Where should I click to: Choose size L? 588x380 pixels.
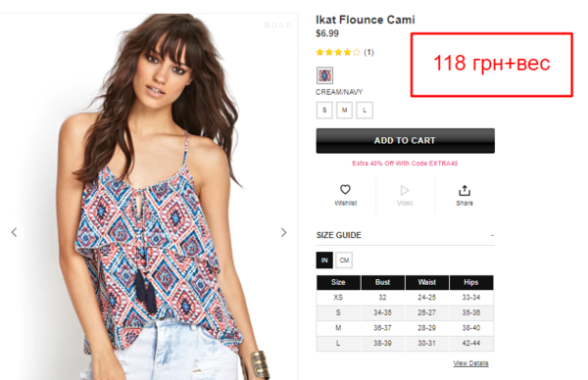365,110
